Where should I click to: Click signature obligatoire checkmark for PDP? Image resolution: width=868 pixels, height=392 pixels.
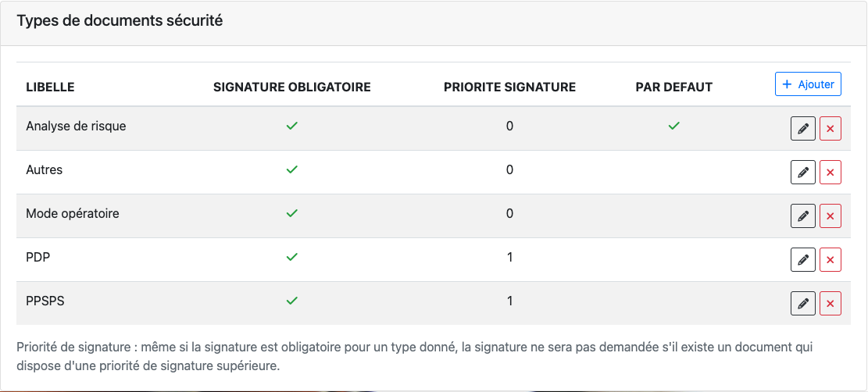(292, 257)
